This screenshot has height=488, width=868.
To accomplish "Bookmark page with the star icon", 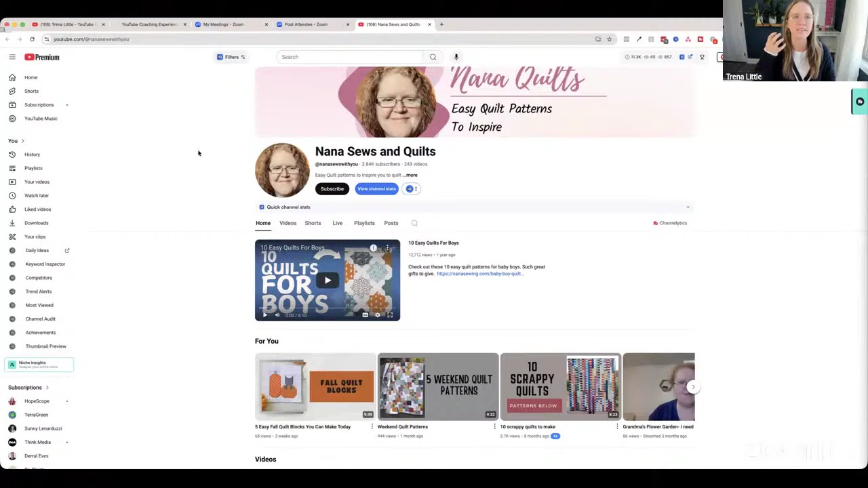I will tap(609, 39).
